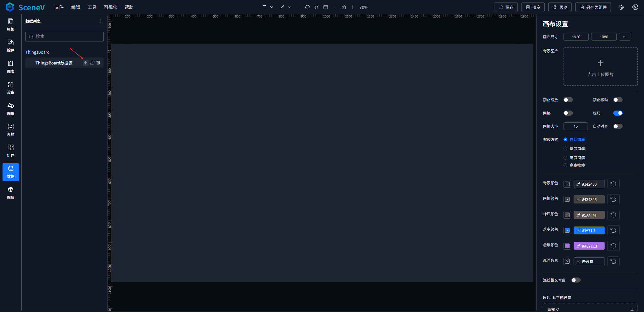Open 选中颜色 swatch dropdown
This screenshot has height=312, width=644.
pos(567,230)
